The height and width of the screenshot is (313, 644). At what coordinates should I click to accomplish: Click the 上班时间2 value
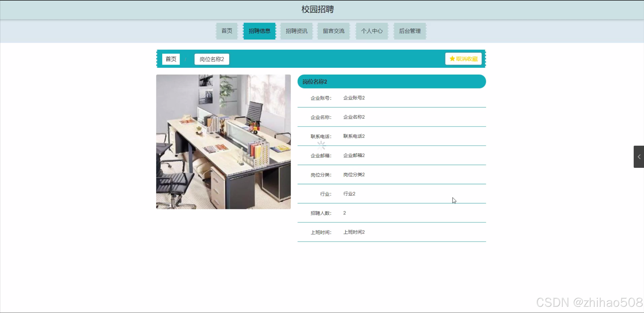click(x=354, y=232)
